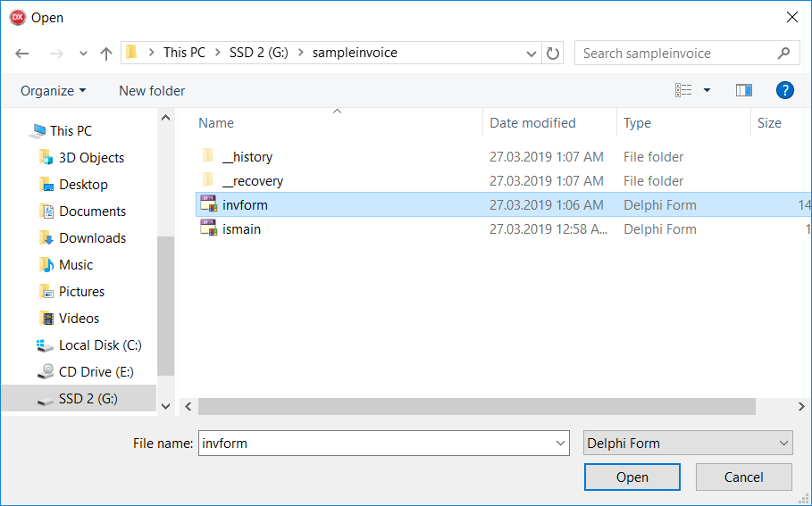Screen dimensions: 812x506
Task: Select the invform Delphi Form file
Action: click(x=503, y=205)
